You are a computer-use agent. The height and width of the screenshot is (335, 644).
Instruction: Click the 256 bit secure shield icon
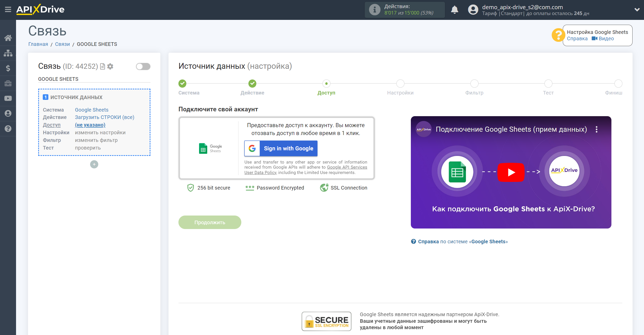tap(190, 188)
